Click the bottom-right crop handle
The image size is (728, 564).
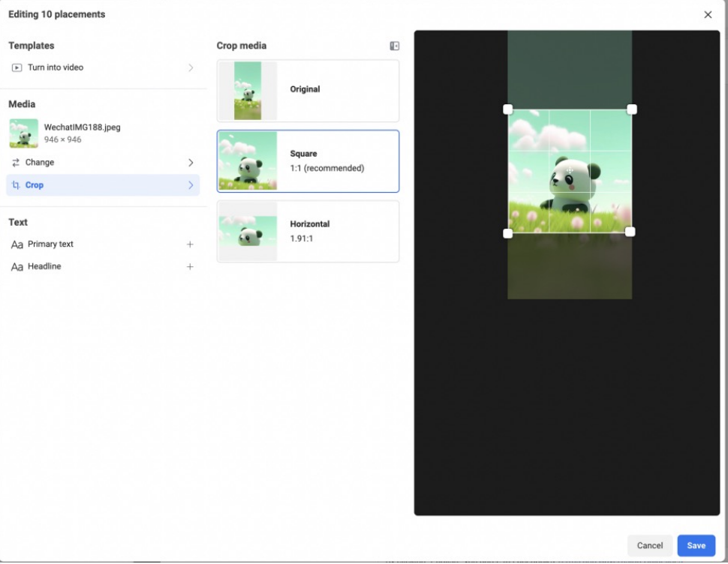(x=630, y=232)
